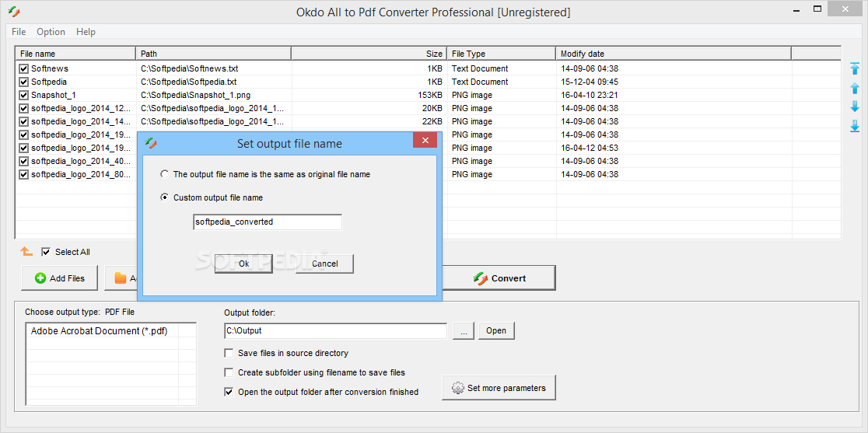
Task: Enable Save files in source directory
Action: click(229, 353)
